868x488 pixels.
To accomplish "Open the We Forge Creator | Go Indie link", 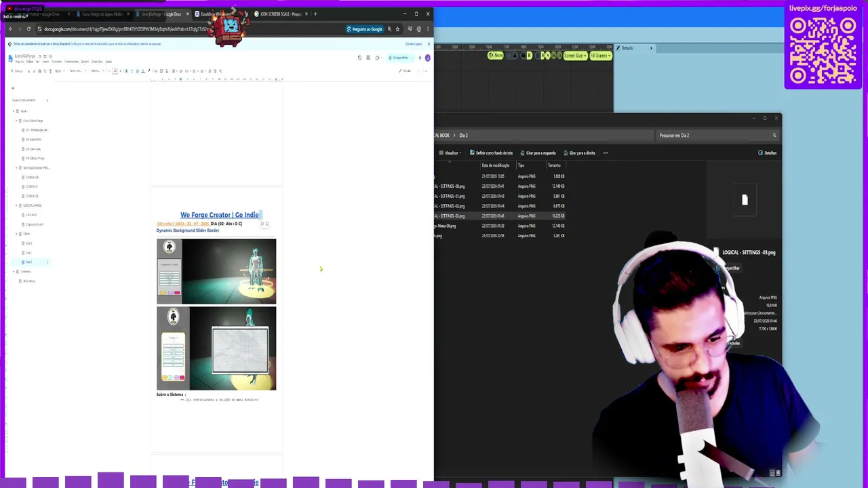I will tap(220, 215).
